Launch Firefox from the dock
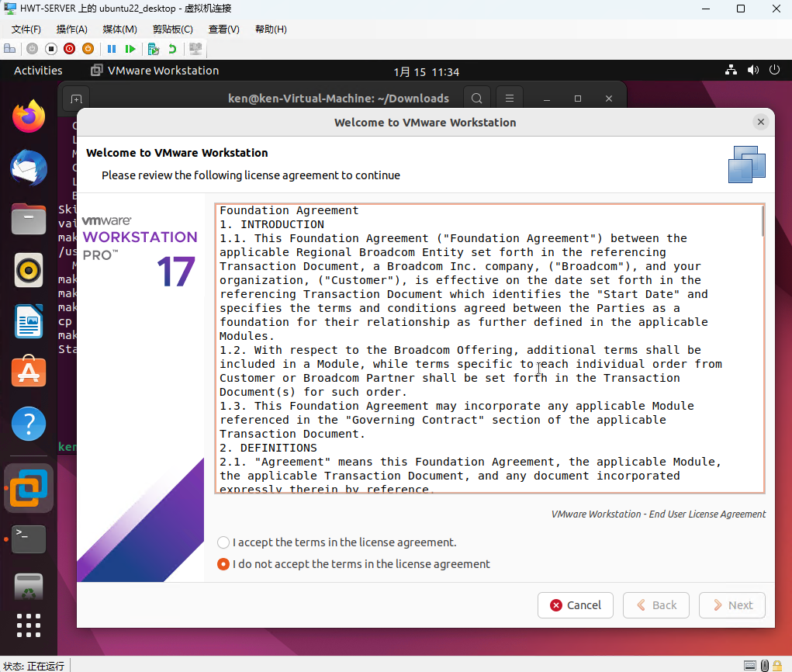792x672 pixels. coord(29,116)
